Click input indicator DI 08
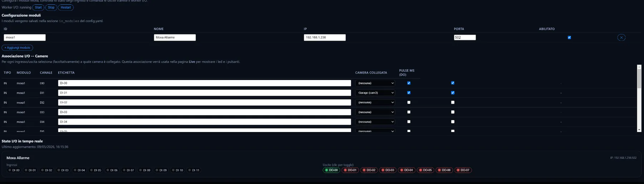Viewport: 644px width, 184px height. 145,170
